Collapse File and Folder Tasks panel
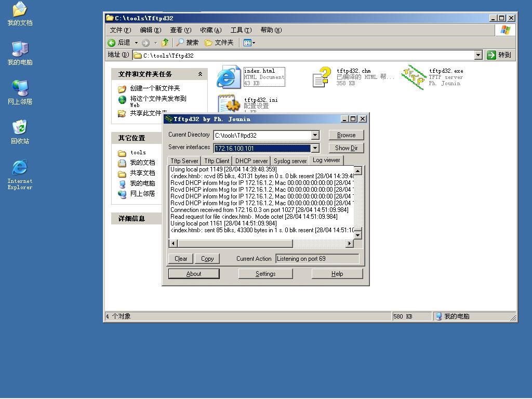The width and height of the screenshot is (532, 399). click(x=200, y=74)
